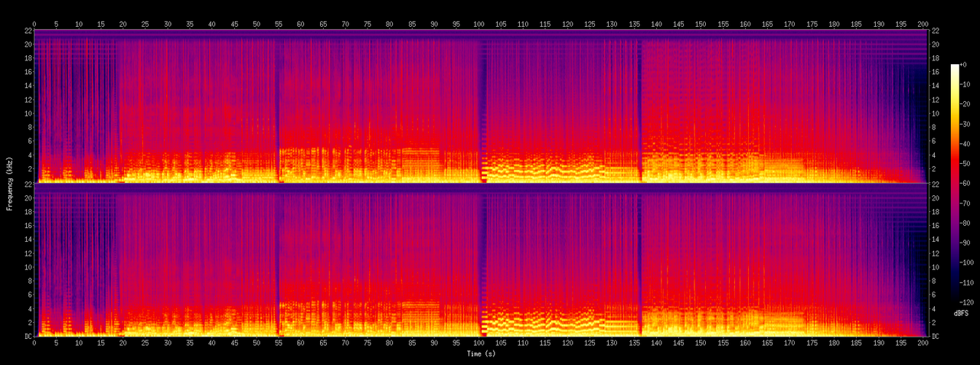Click the '0' tick on bottom time axis
Image resolution: width=980 pixels, height=365 pixels.
point(34,344)
